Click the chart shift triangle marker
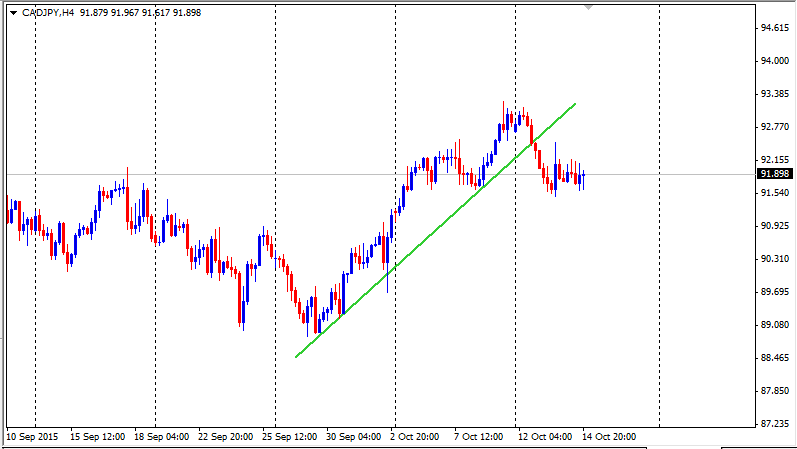This screenshot has height=449, width=797. coord(588,8)
